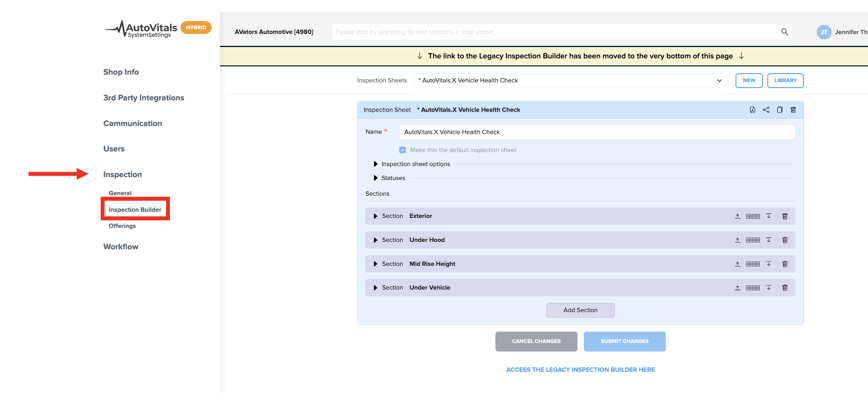
Task: Delete the inspection sheet via header trash icon
Action: [x=793, y=110]
